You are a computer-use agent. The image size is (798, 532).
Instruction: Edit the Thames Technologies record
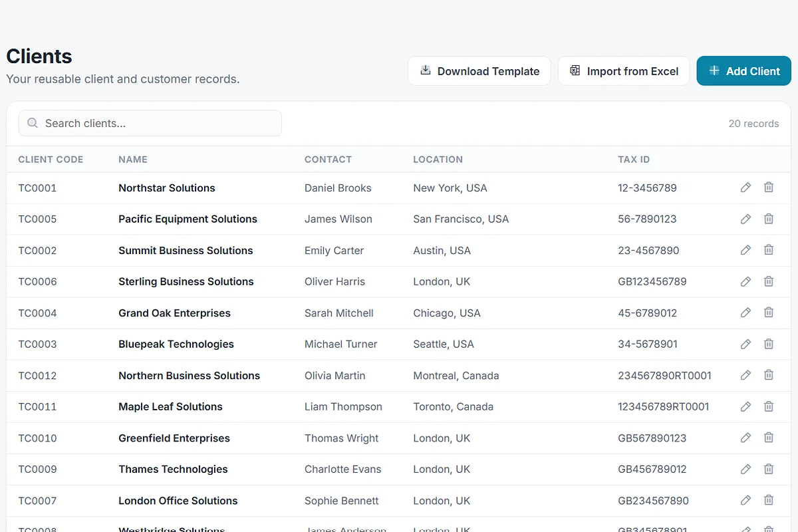pos(745,469)
